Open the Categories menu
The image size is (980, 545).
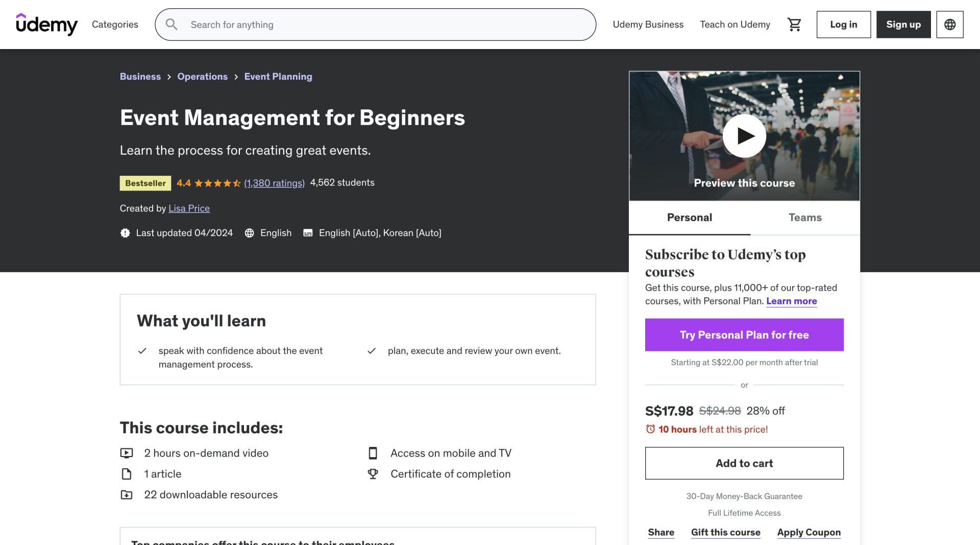tap(115, 24)
